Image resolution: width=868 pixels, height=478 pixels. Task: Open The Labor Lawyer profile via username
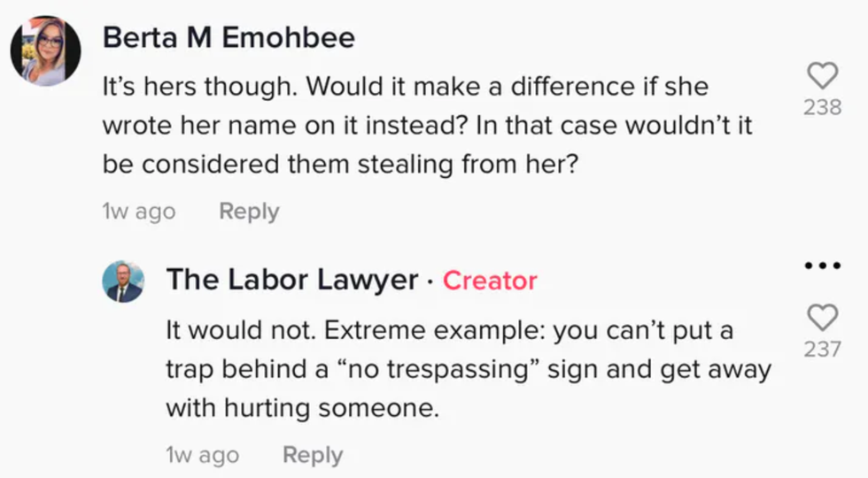click(x=292, y=281)
